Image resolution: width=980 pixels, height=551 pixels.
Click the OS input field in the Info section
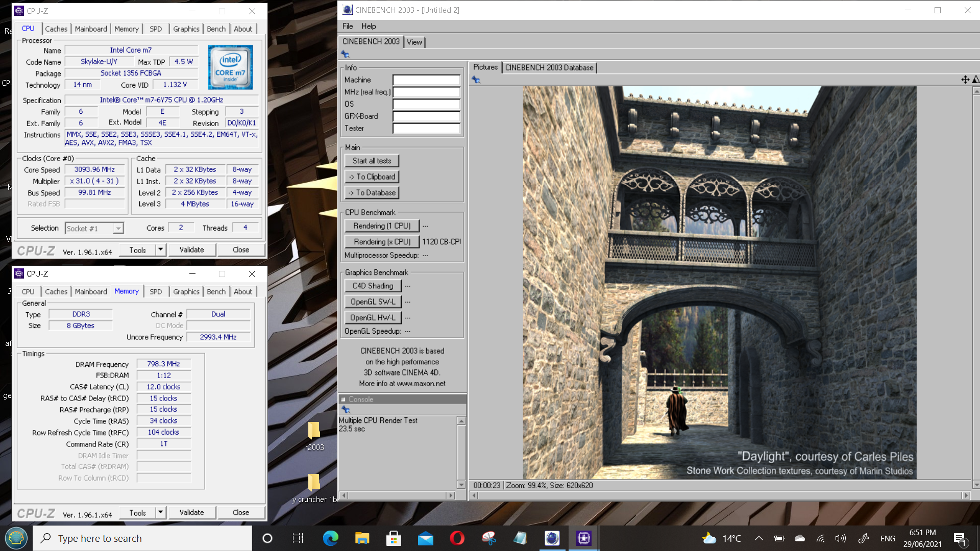(426, 104)
